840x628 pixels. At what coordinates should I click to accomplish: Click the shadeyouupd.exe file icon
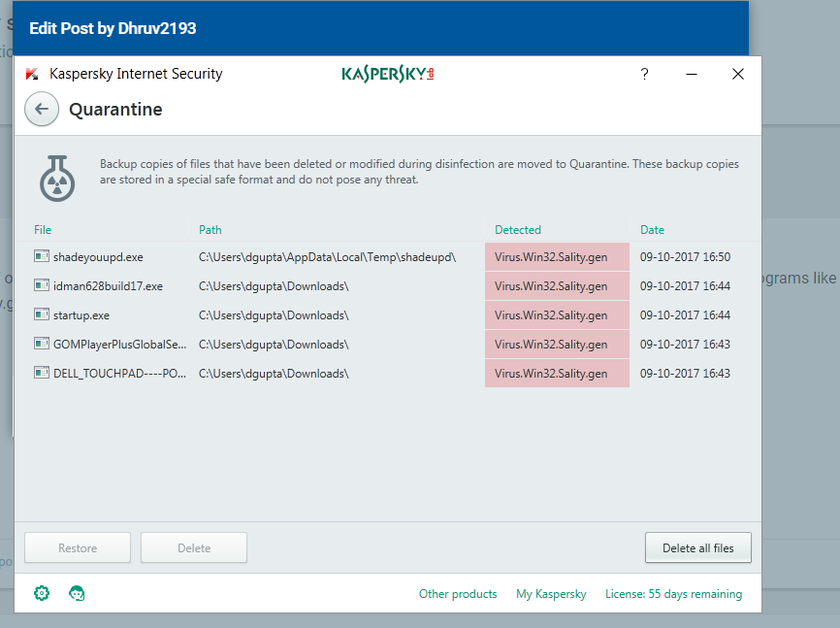point(42,256)
